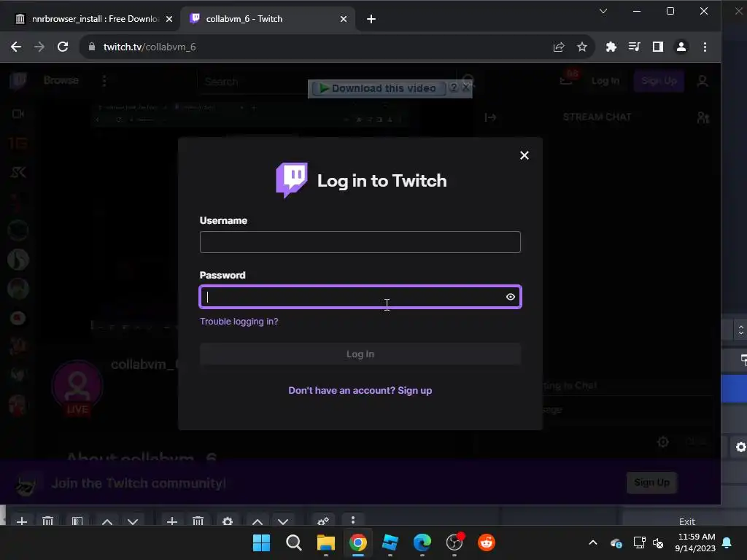Adjust the OBS spinner arrows on the right edge

point(741,330)
